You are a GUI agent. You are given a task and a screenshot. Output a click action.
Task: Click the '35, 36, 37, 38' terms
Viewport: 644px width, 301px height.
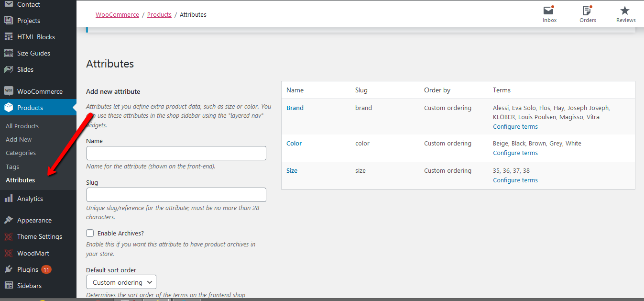(511, 170)
